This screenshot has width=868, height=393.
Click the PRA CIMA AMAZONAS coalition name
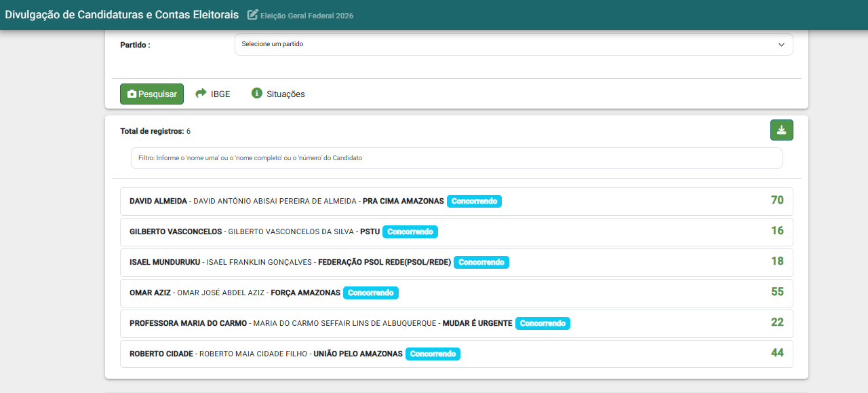[403, 202]
